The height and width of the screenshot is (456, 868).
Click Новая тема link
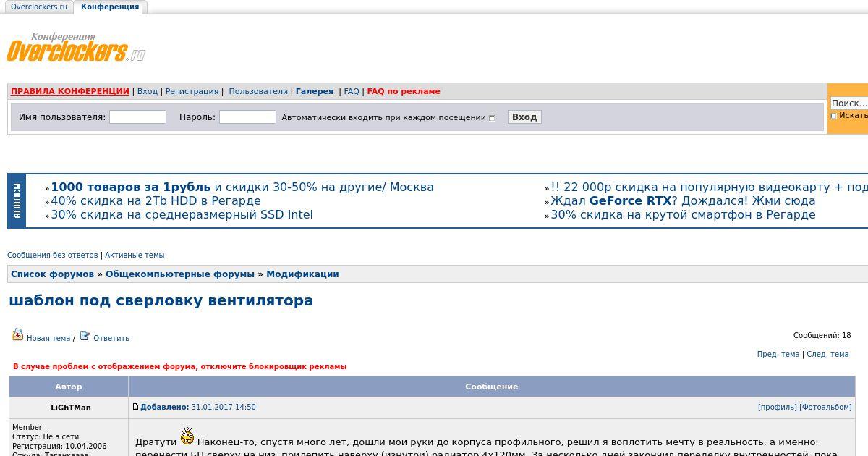click(48, 338)
